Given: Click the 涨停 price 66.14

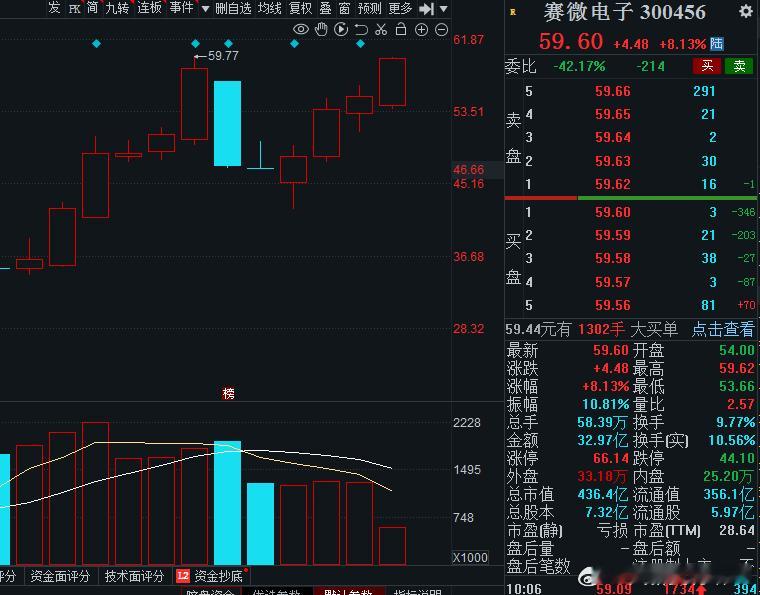Looking at the screenshot, I should click(611, 458).
